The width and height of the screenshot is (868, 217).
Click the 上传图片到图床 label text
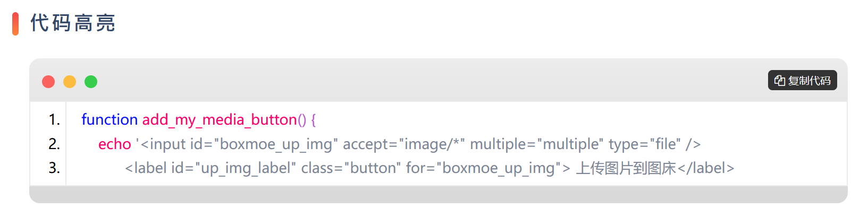626,168
